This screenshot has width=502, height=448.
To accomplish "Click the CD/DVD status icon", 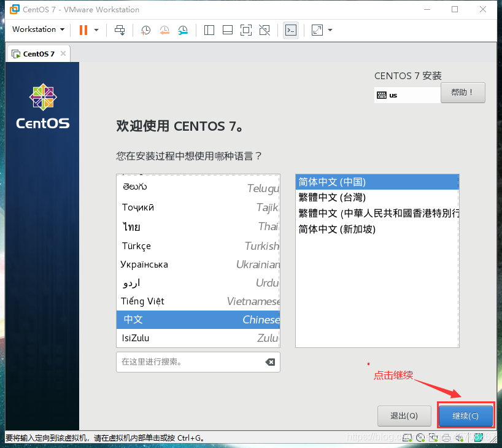I will click(420, 438).
